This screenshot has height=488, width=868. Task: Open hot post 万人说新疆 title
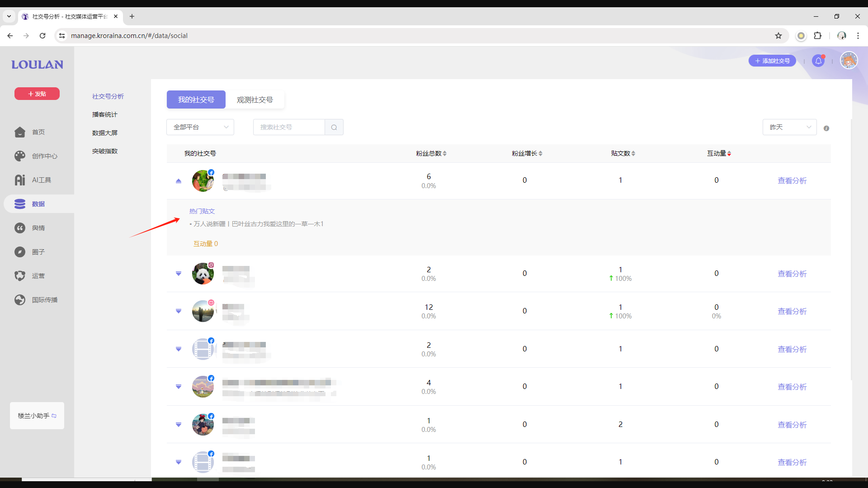click(259, 224)
